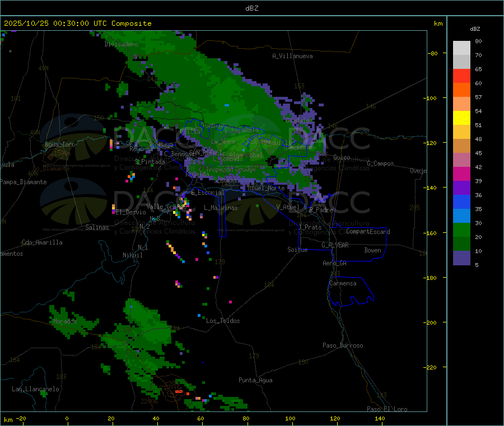This screenshot has width=504, height=426.
Task: Select the '45' value in the color legend
Action: pyautogui.click(x=478, y=153)
